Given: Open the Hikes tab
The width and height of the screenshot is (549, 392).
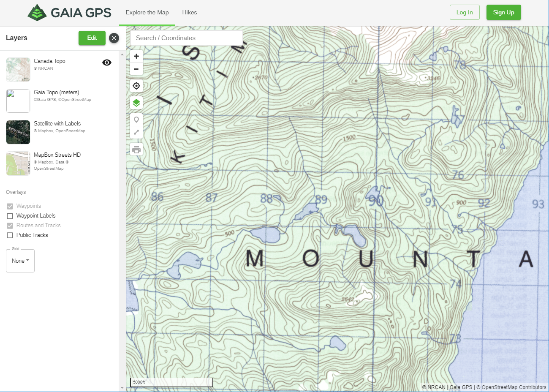Looking at the screenshot, I should point(190,13).
